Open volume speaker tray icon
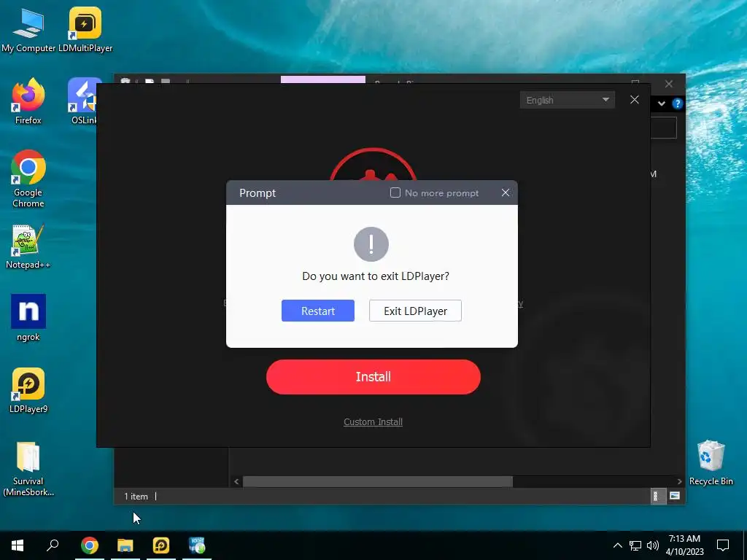Image resolution: width=747 pixels, height=560 pixels. click(653, 545)
